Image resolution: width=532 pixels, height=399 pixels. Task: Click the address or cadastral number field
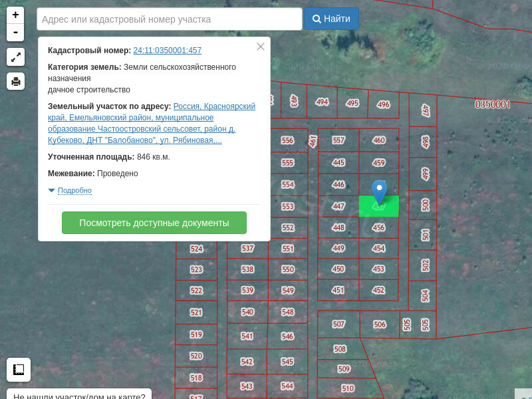click(x=170, y=19)
